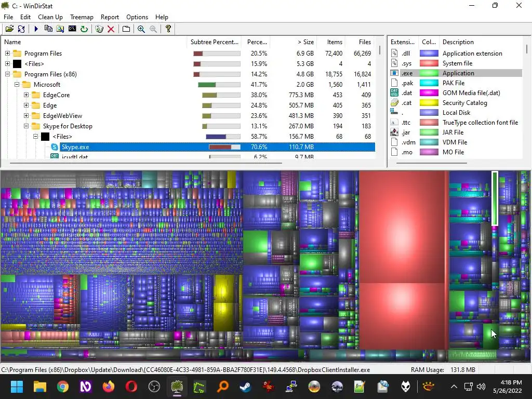Viewport: 532px width, 399px height.
Task: Open the Options menu
Action: point(137,17)
